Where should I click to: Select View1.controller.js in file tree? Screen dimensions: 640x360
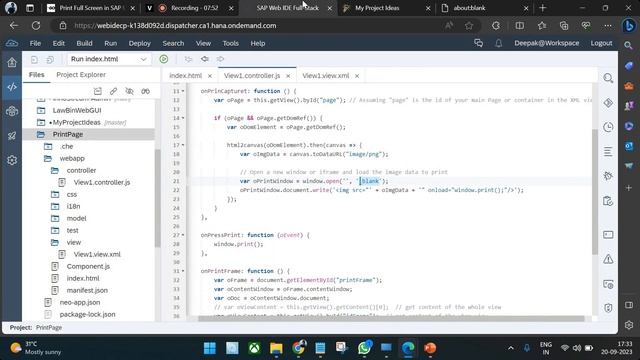[102, 182]
